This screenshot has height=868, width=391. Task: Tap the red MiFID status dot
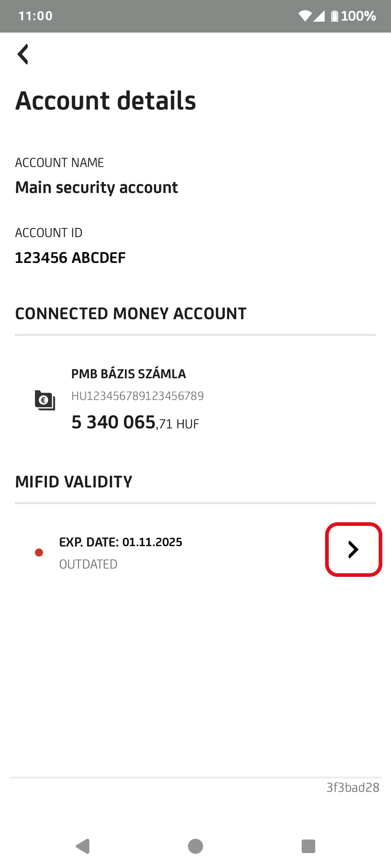pyautogui.click(x=39, y=552)
